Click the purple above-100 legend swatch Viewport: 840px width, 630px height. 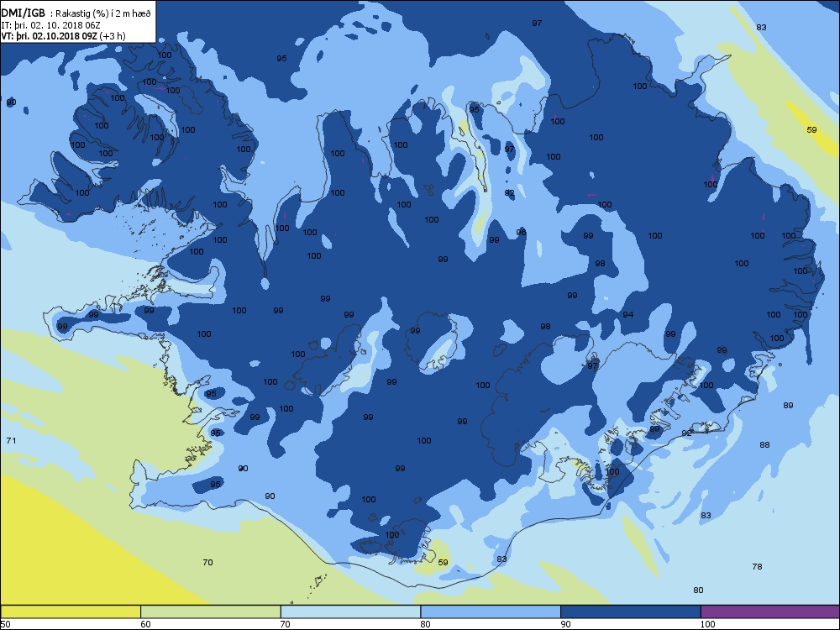(769, 612)
